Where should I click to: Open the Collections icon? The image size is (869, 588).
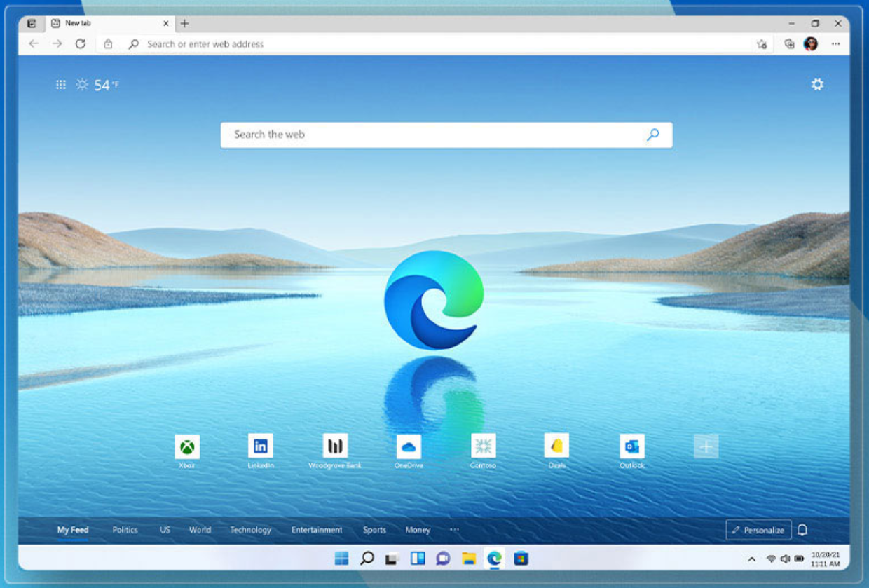[x=790, y=43]
